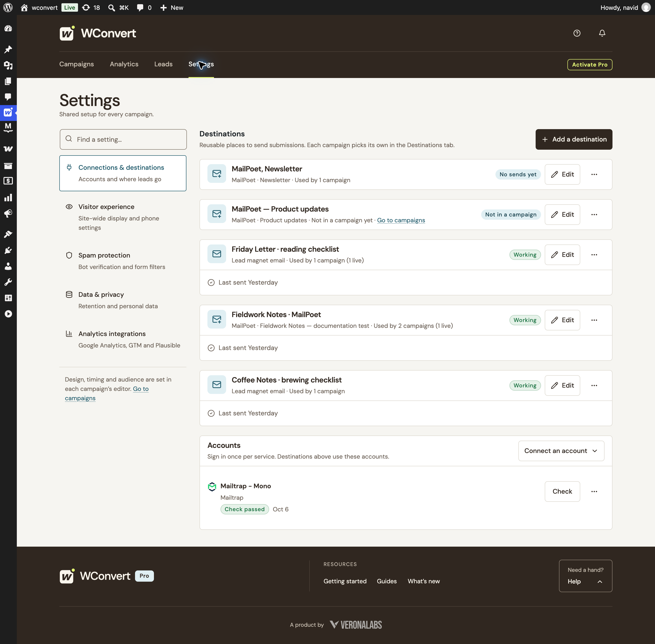The width and height of the screenshot is (655, 644).
Task: Open more options for MailPoet, Newsletter destination
Action: [594, 174]
